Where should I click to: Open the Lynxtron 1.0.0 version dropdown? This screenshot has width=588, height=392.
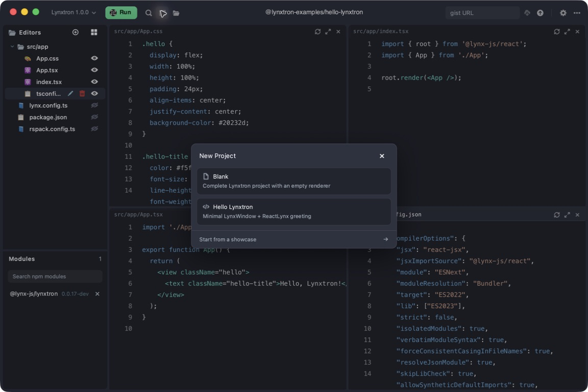pyautogui.click(x=73, y=12)
